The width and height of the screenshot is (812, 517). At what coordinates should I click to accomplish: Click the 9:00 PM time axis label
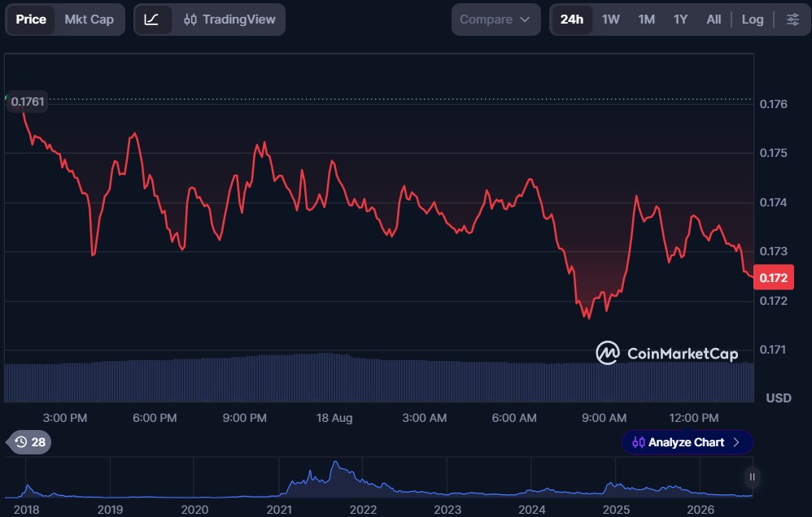244,418
